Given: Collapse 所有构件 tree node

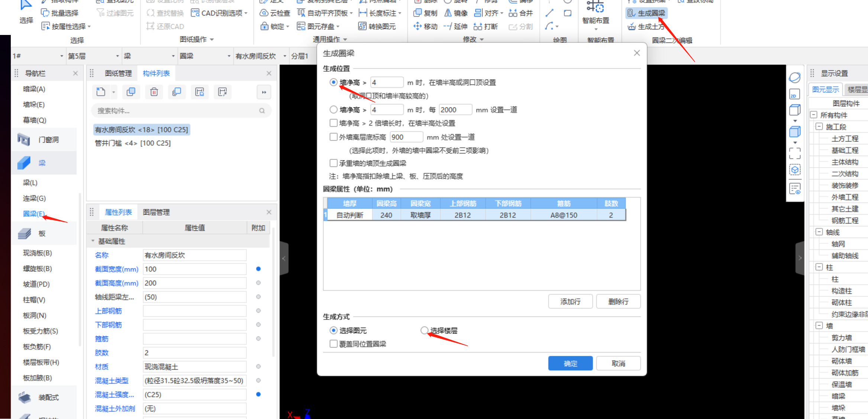Looking at the screenshot, I should tap(814, 115).
